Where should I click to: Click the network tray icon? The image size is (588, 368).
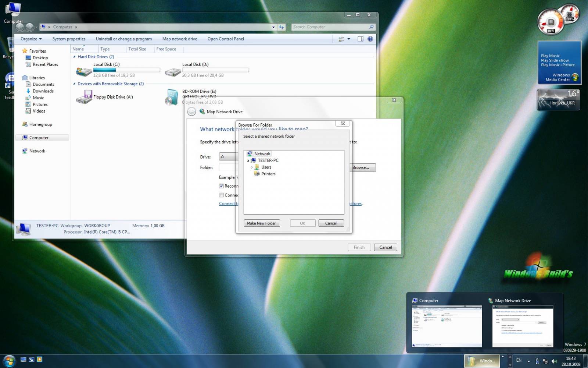pyautogui.click(x=545, y=361)
